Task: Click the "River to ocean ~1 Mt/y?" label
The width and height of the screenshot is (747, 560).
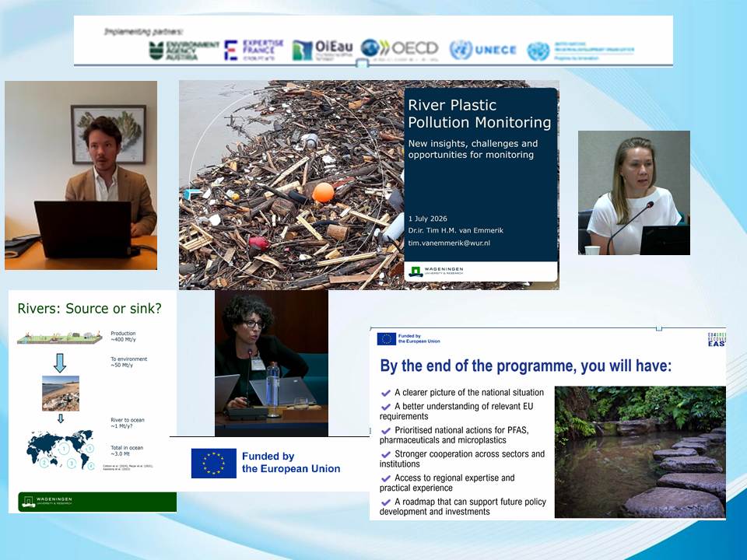Action: (x=127, y=423)
